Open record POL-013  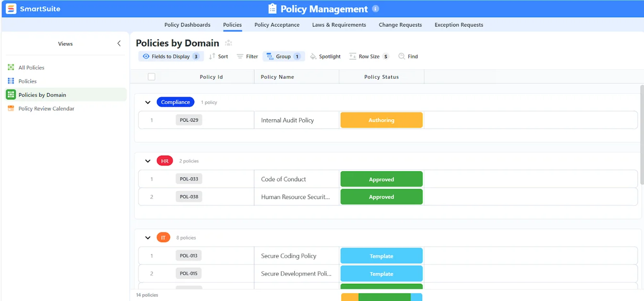(x=189, y=256)
